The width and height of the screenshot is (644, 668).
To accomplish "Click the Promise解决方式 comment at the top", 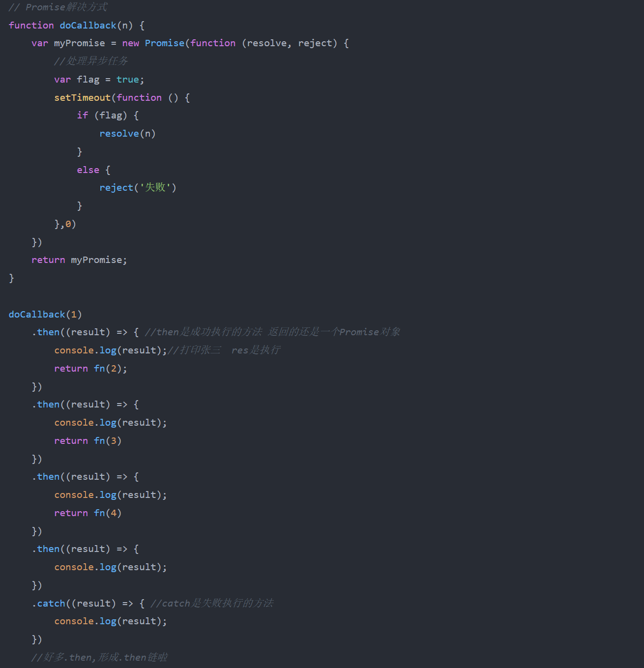I will tap(58, 7).
